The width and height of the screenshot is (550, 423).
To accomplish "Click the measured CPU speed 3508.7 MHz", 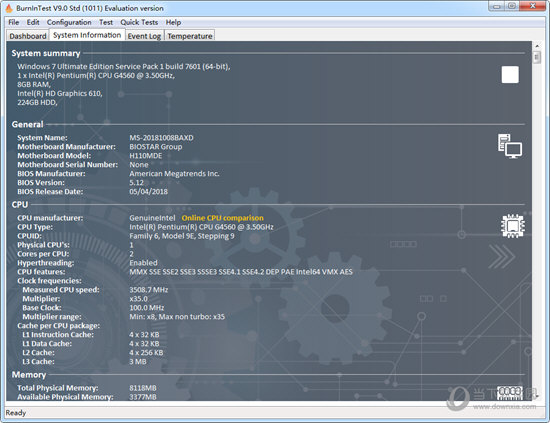I will click(148, 290).
